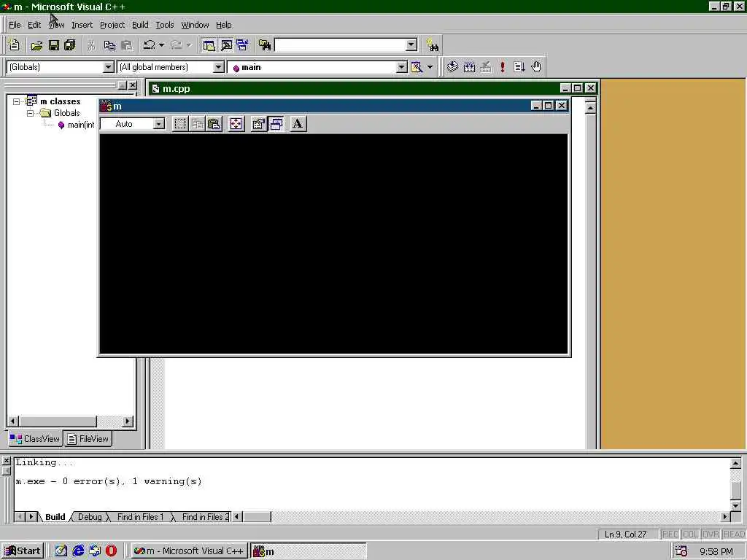Open the Redo history dropdown arrow
Viewport: 747px width, 560px height.
pos(189,45)
